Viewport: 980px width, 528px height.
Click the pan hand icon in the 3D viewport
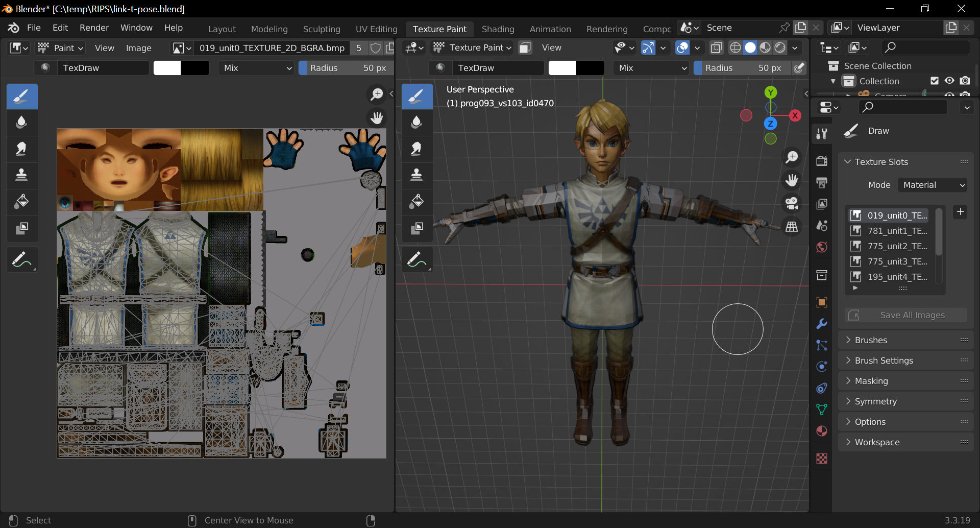click(x=792, y=180)
